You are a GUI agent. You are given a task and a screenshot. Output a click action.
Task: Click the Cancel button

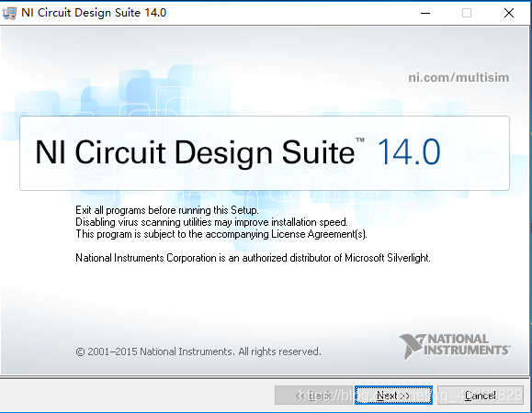481,395
